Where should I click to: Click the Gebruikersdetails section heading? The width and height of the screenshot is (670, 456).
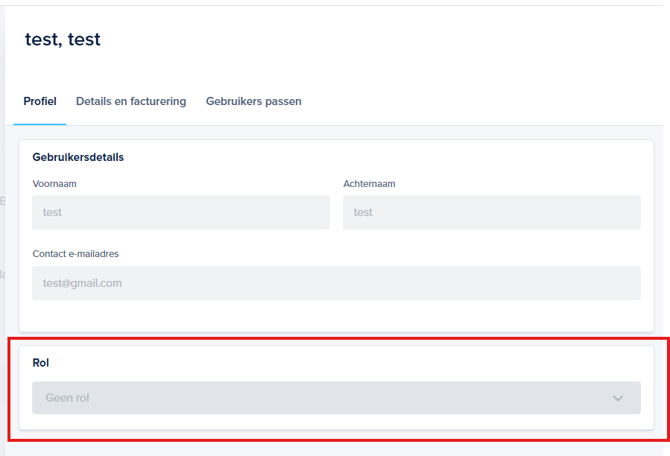pyautogui.click(x=78, y=157)
